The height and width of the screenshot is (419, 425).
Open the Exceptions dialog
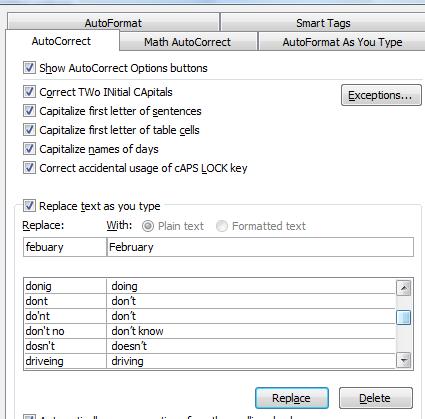(x=381, y=95)
